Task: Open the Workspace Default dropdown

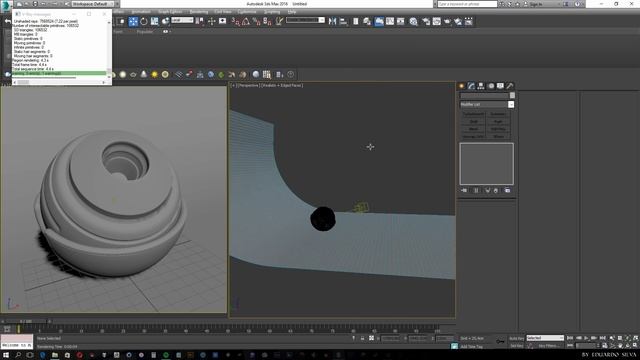Action: pos(93,4)
